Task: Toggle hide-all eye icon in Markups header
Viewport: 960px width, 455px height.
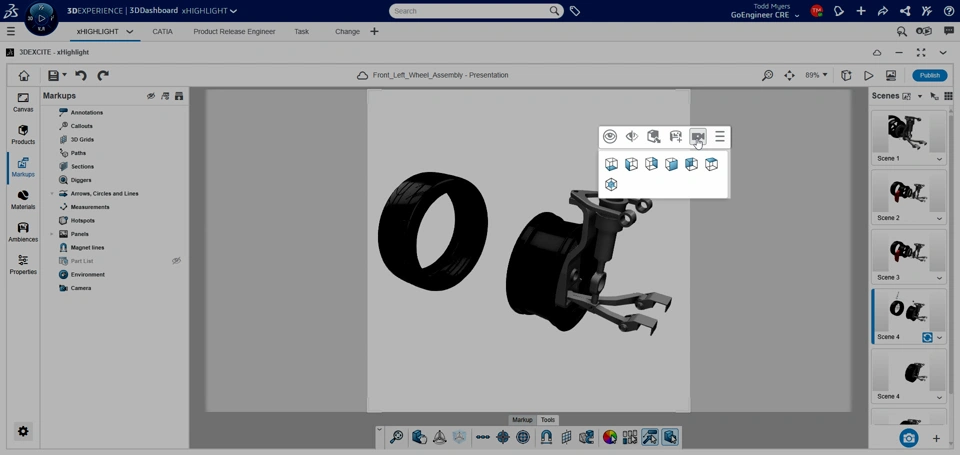Action: 151,96
